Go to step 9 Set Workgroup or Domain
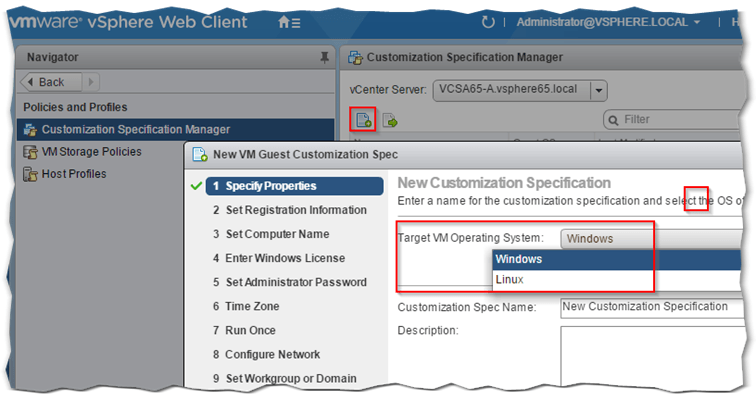The height and width of the screenshot is (401, 756). [x=284, y=379]
